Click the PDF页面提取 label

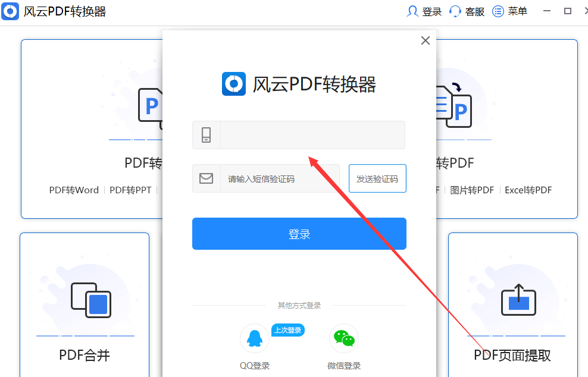coord(512,355)
